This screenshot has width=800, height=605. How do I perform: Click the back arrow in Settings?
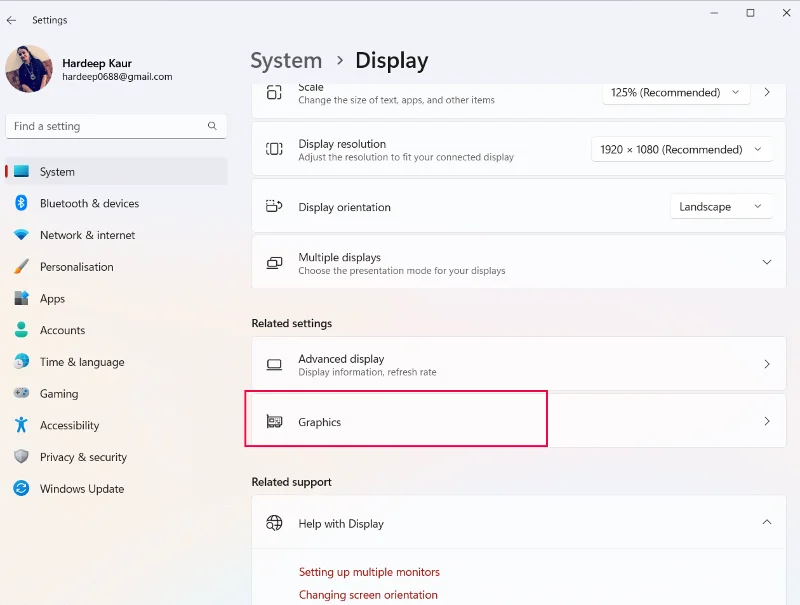click(11, 20)
